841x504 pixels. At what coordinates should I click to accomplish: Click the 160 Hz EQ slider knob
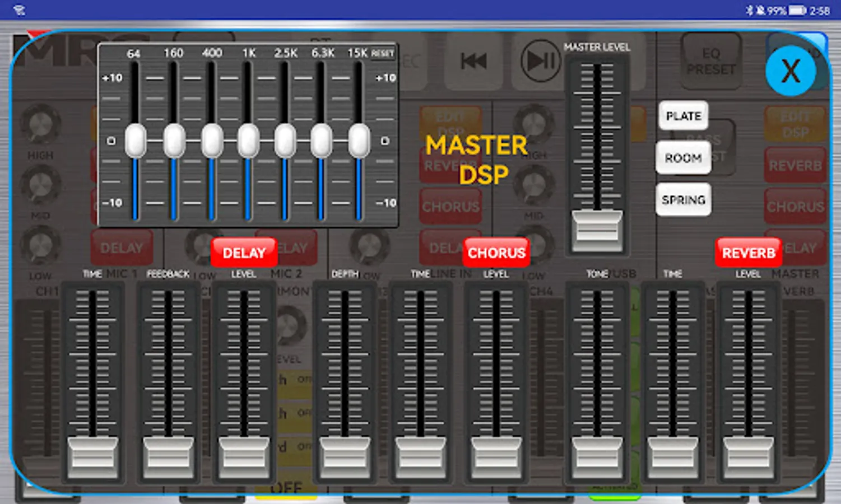pyautogui.click(x=174, y=141)
